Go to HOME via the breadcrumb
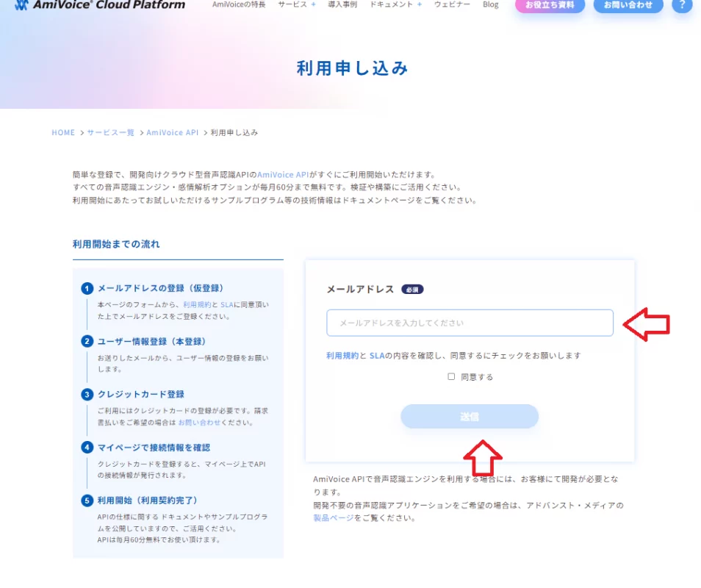The image size is (701, 588). [x=63, y=132]
